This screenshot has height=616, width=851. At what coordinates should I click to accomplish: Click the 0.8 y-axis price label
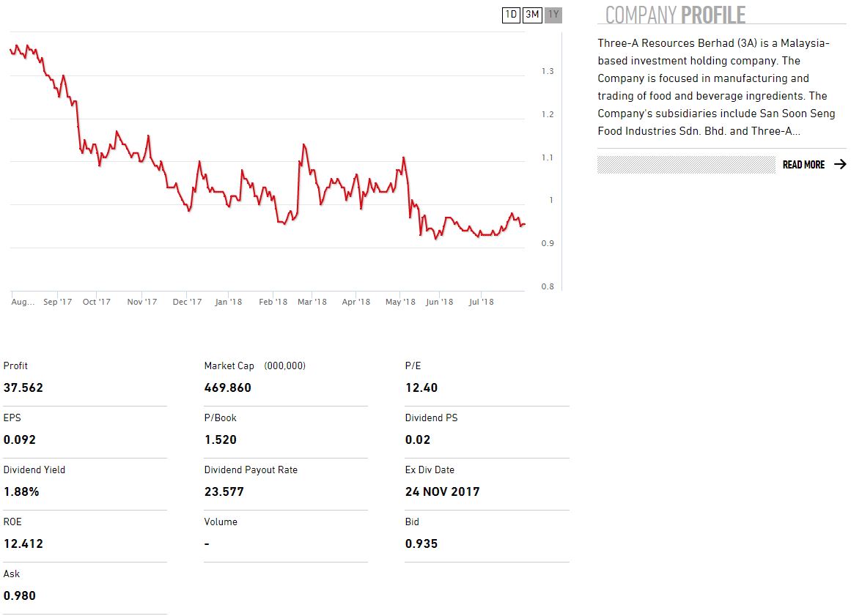click(547, 286)
